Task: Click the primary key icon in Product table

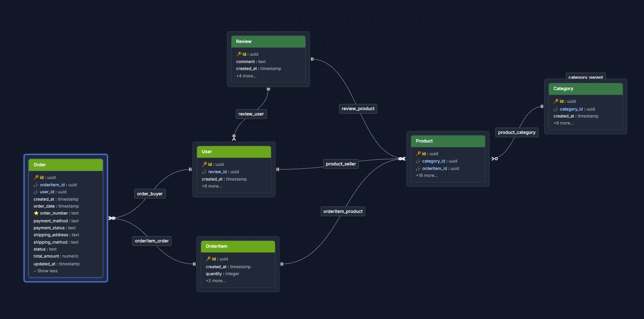Action: (418, 154)
